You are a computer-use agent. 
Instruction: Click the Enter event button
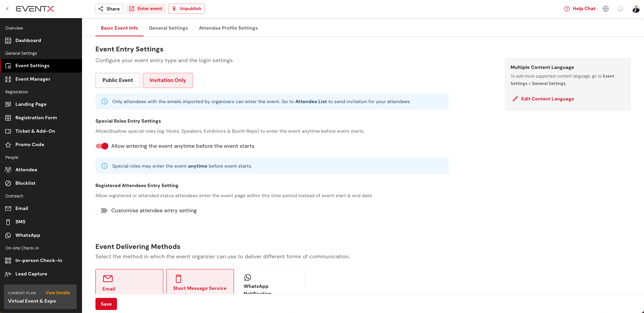[146, 9]
